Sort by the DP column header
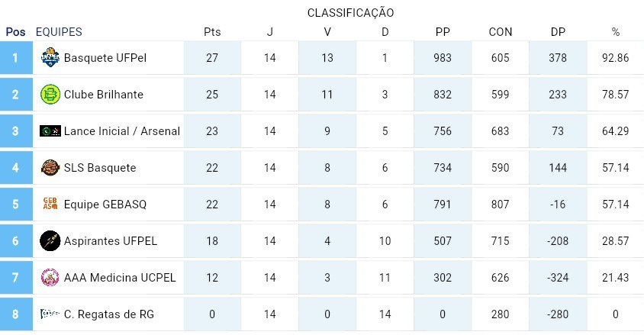This screenshot has height=335, width=644. pyautogui.click(x=558, y=32)
